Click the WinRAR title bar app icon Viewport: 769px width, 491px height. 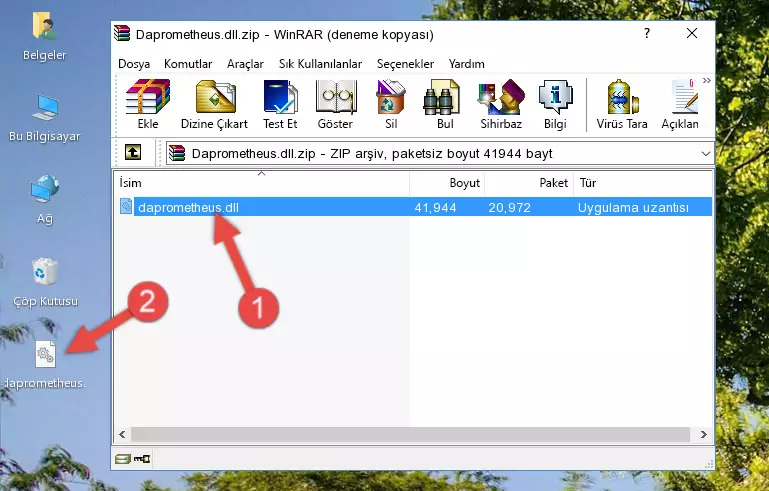122,33
